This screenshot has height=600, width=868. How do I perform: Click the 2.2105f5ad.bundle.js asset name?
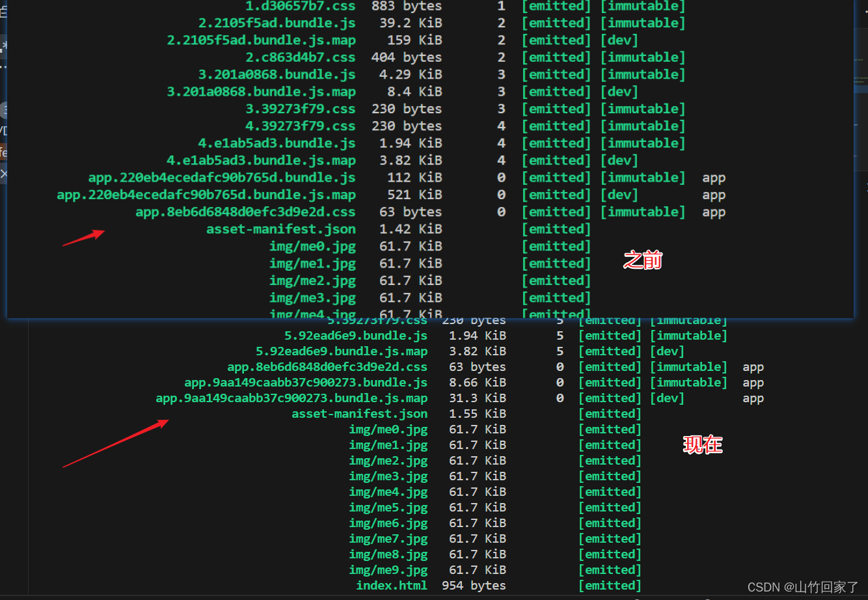pos(277,23)
